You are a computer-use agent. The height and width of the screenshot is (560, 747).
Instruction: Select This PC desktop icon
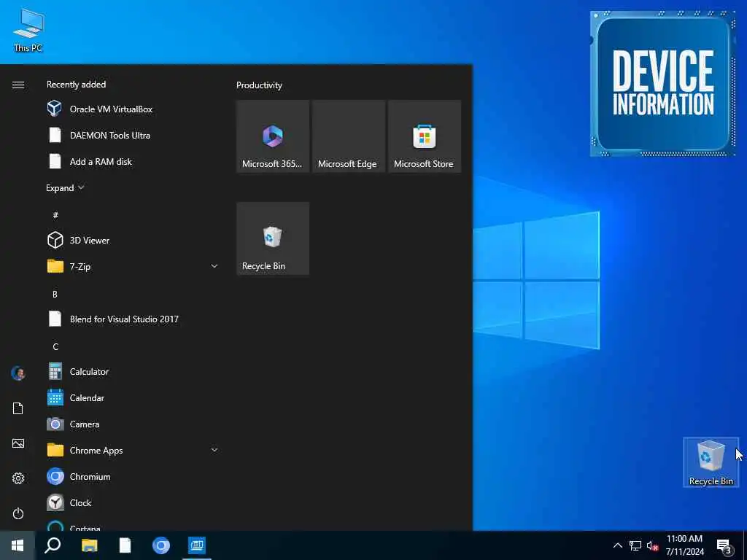pos(28,31)
